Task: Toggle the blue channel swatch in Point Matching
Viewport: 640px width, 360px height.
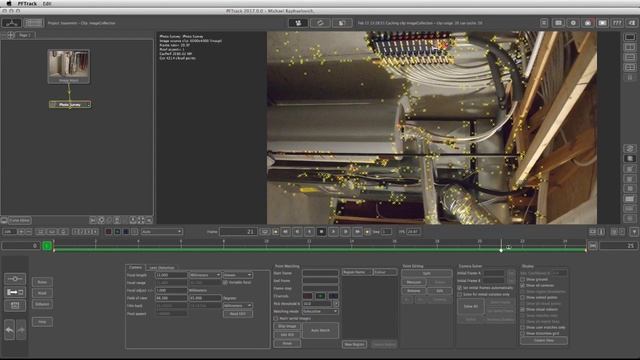Action: point(333,296)
